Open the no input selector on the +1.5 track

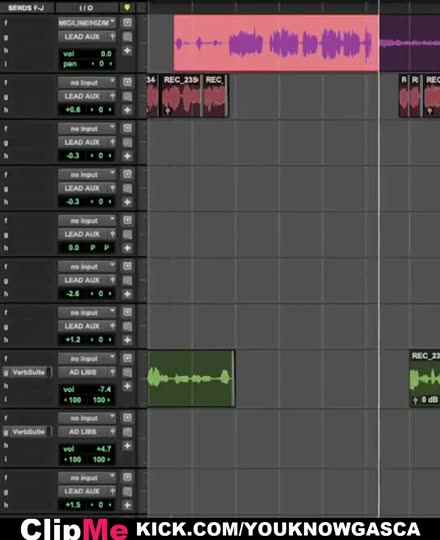coord(87,478)
